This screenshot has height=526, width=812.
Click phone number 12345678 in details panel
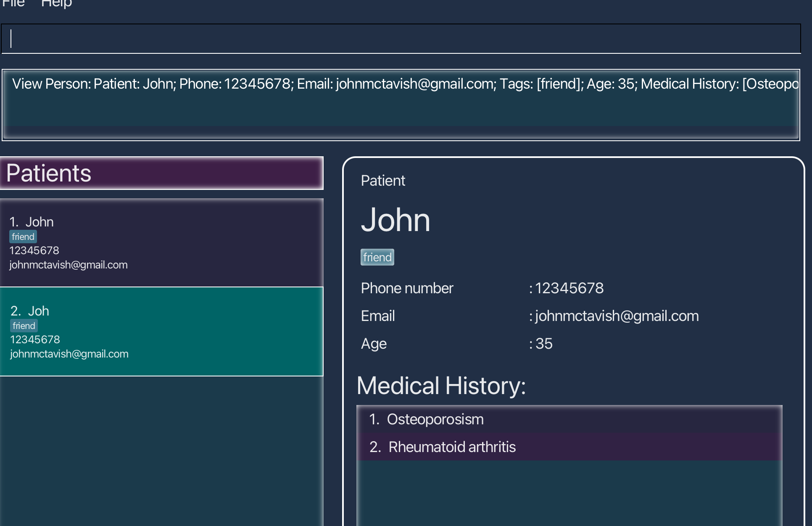[569, 288]
